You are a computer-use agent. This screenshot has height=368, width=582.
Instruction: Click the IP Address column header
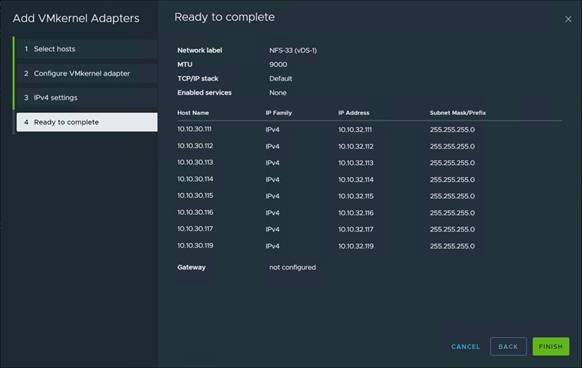[354, 113]
